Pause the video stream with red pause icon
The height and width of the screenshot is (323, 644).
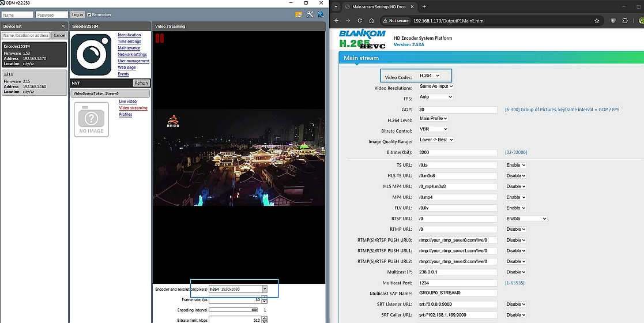[159, 38]
